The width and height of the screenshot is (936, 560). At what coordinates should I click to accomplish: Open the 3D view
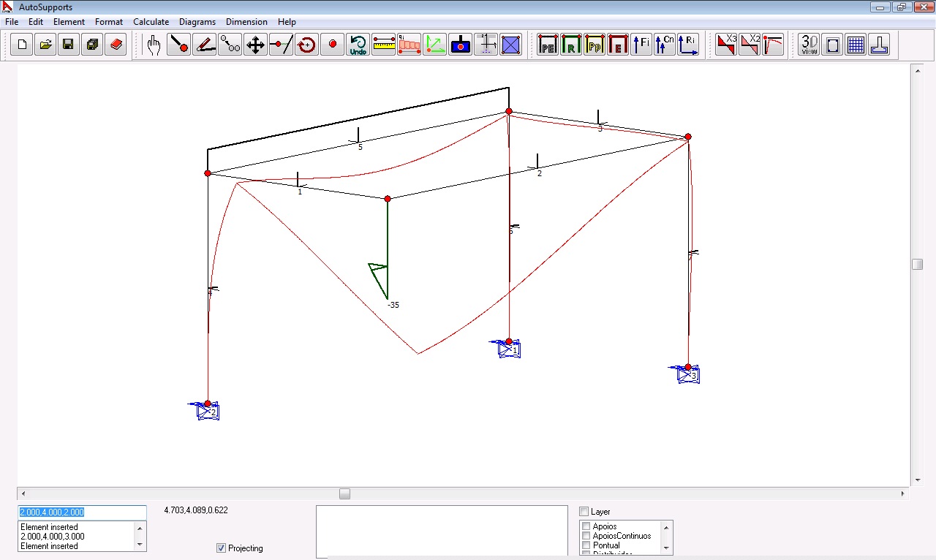pos(809,45)
